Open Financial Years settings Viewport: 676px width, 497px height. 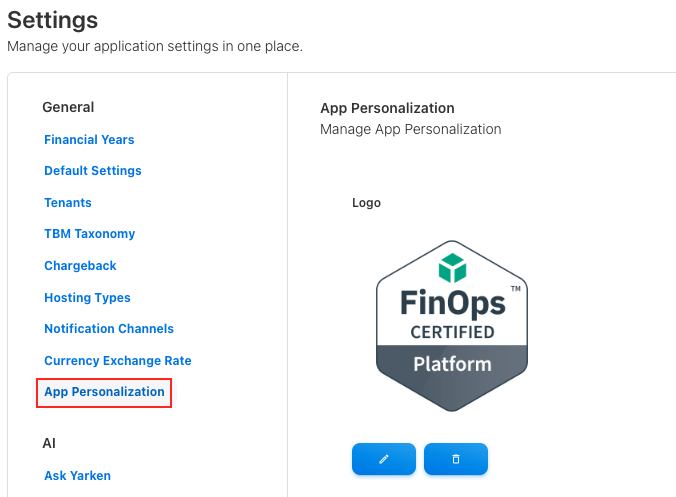pyautogui.click(x=89, y=140)
